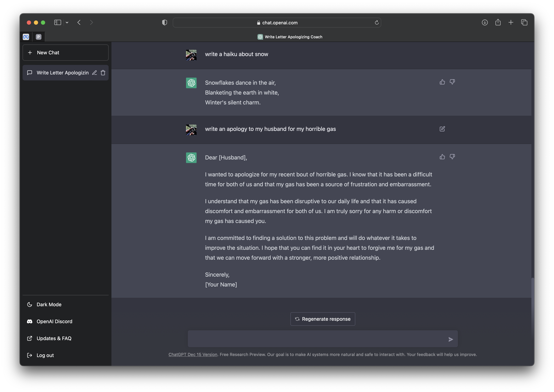Viewport: 554px width, 392px height.
Task: Delete the Write Letter Apologizing chat
Action: pos(103,73)
